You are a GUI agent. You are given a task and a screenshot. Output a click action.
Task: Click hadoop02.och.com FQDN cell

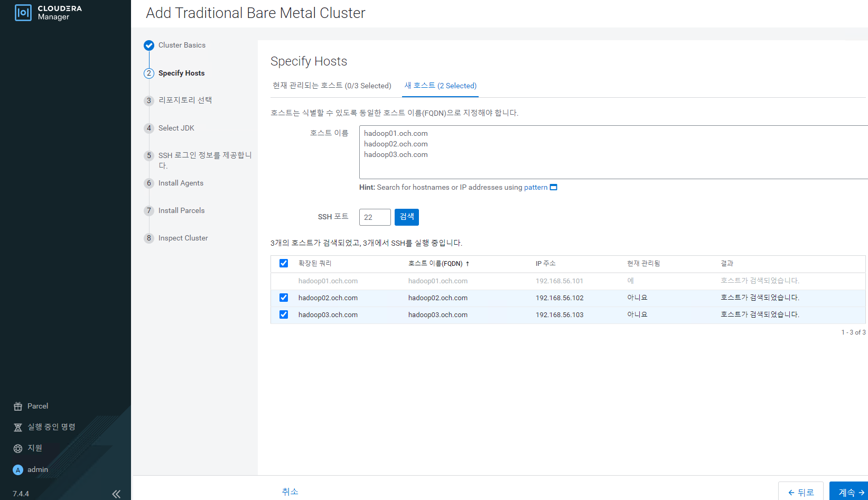(438, 298)
